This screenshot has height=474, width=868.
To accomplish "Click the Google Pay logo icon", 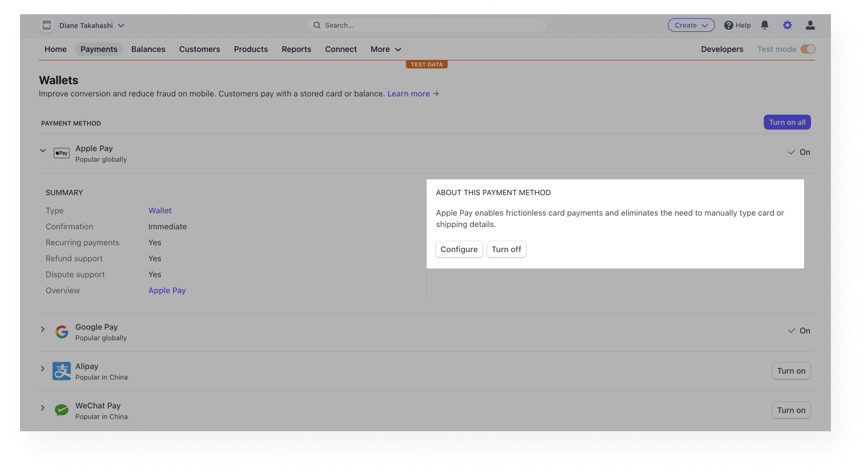I will tap(61, 331).
